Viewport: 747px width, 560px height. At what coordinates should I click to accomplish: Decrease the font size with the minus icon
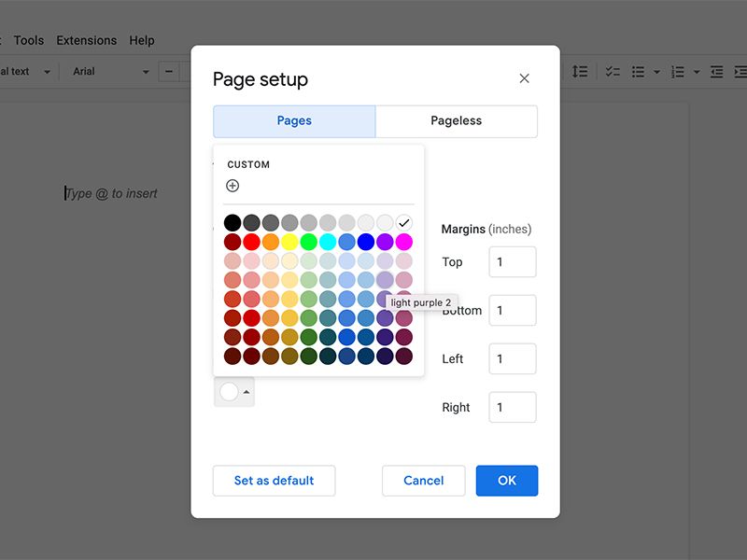click(168, 71)
